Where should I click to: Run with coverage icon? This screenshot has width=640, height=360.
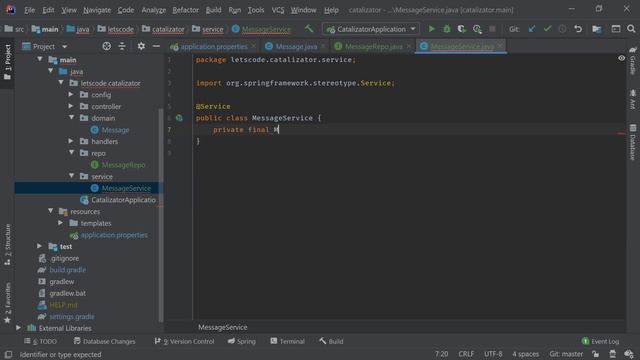click(x=462, y=29)
